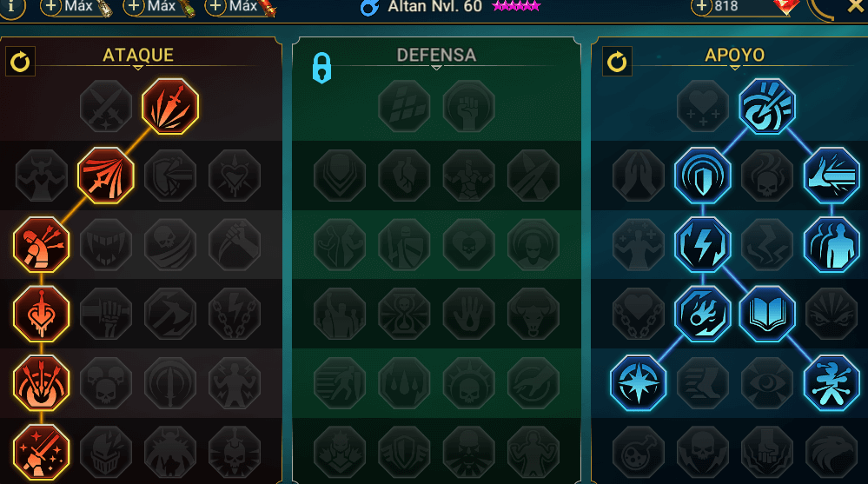Image resolution: width=868 pixels, height=484 pixels.
Task: Expand the Defensa header chevron
Action: coord(436,68)
